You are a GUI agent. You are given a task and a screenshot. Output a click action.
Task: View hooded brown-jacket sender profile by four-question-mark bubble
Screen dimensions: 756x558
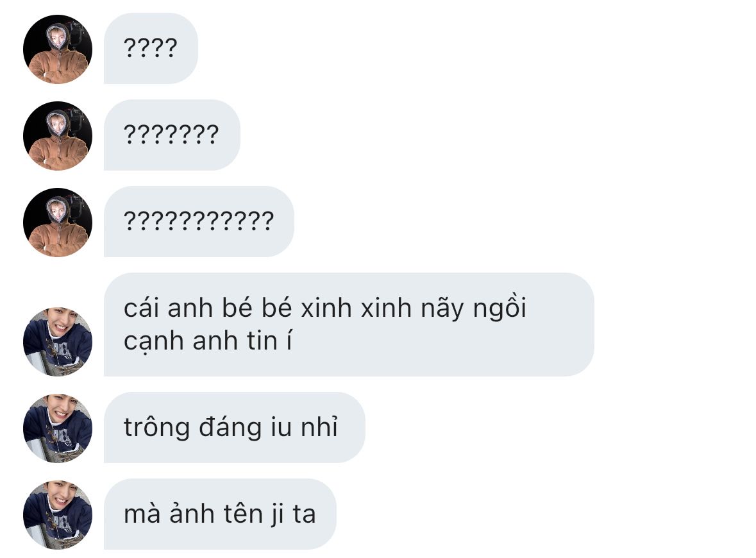[57, 49]
